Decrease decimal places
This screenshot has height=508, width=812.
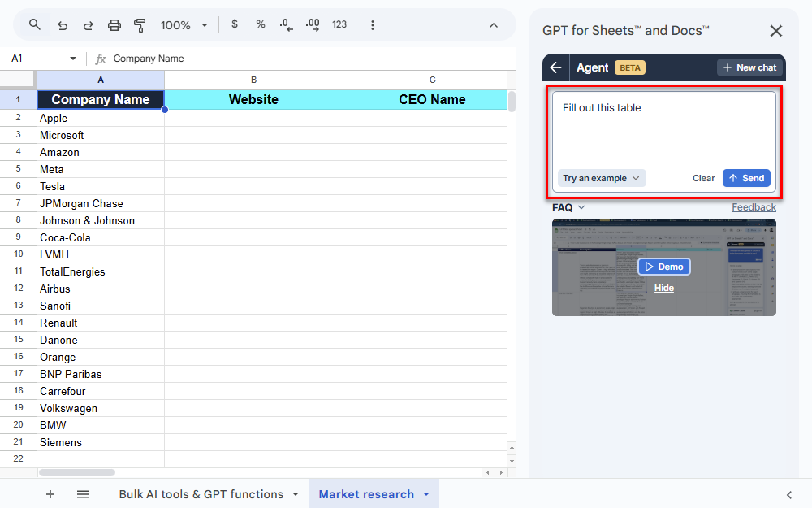point(286,24)
